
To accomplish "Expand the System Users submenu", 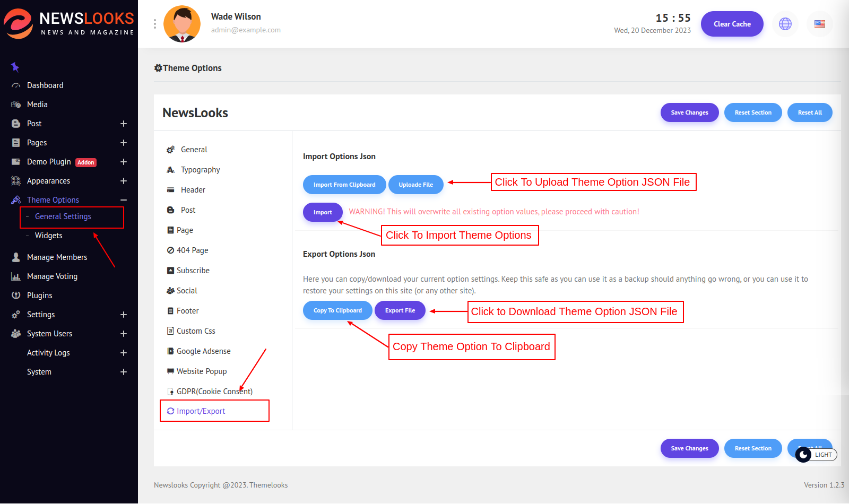I will (x=123, y=334).
